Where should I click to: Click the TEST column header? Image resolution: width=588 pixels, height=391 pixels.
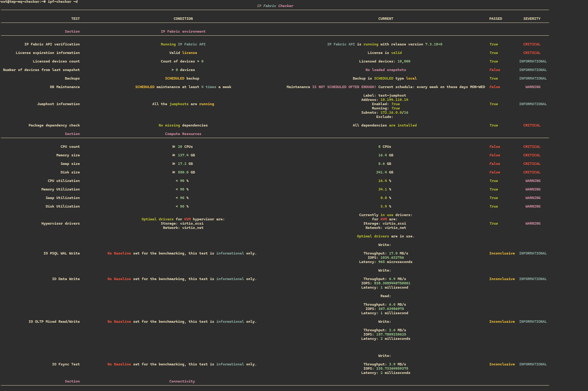[x=75, y=19]
